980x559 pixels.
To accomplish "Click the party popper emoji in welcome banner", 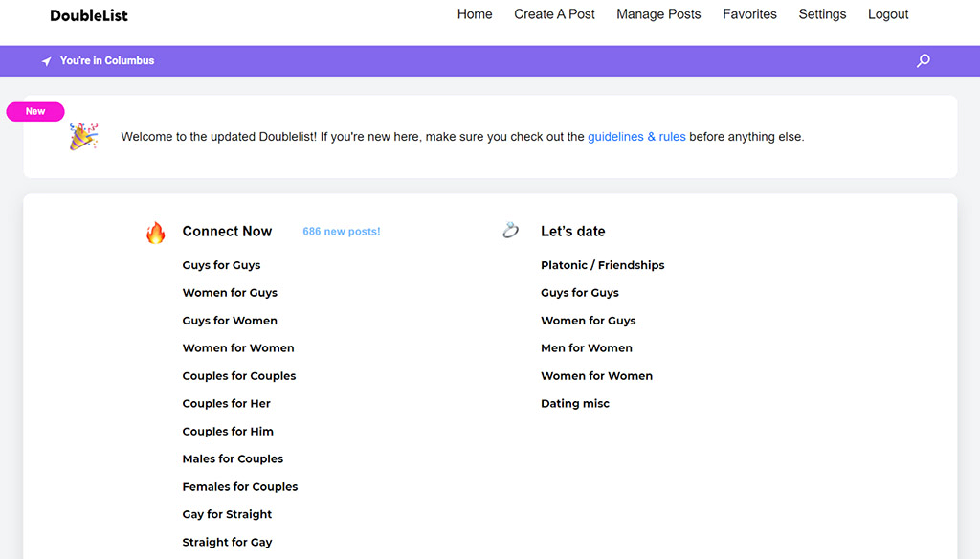I will point(83,136).
